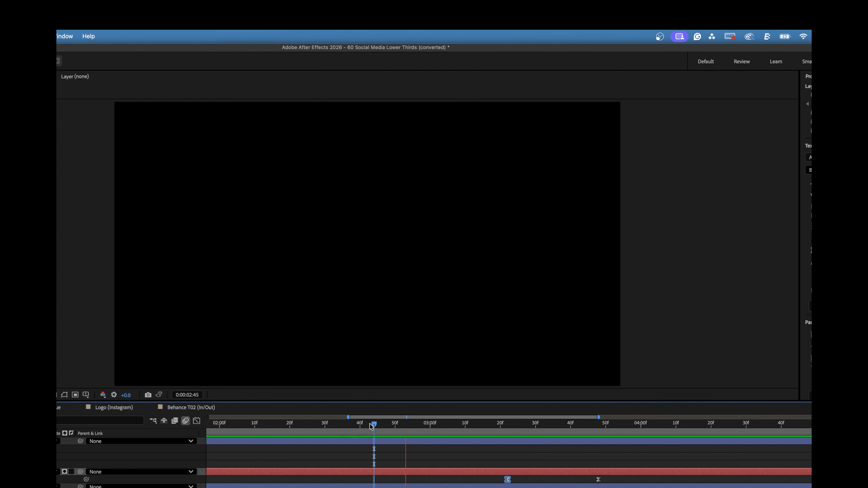This screenshot has width=868, height=488.
Task: Click the red layer's parent pick whip
Action: tap(80, 471)
